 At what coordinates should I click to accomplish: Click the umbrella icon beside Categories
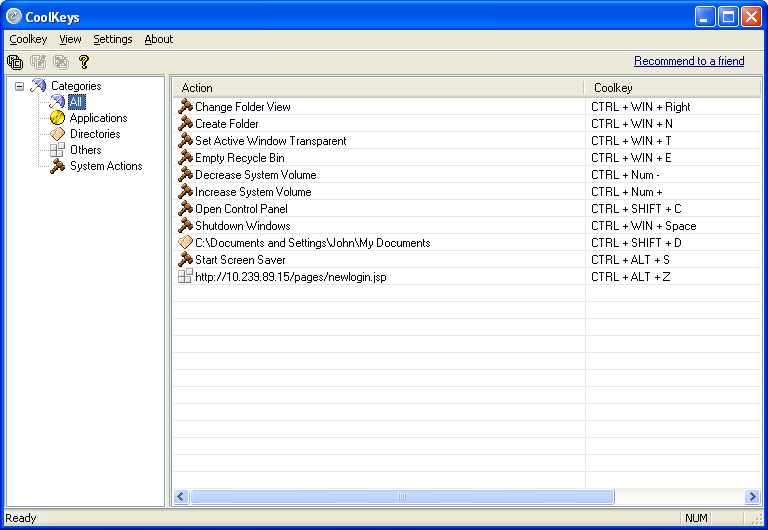(38, 86)
